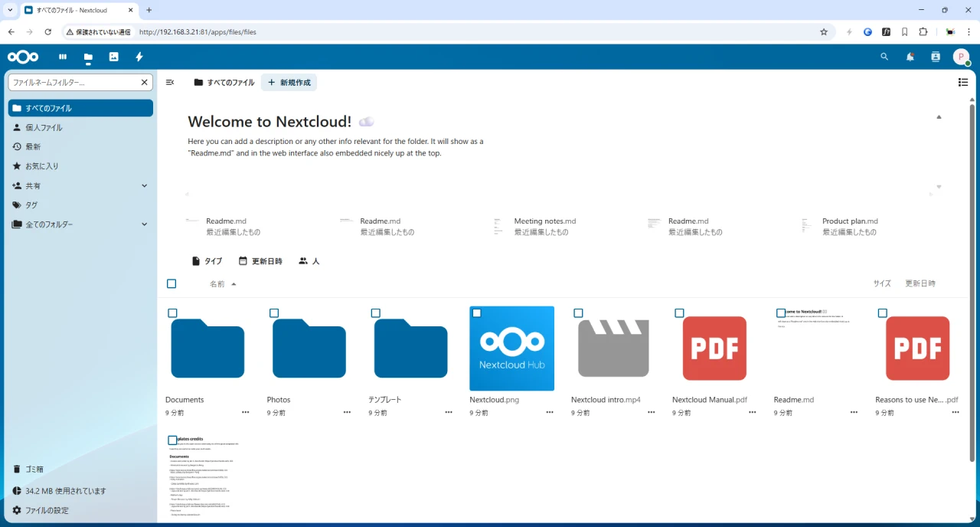Click the ファイルネームフィルター input field
The width and height of the screenshot is (980, 527).
(x=73, y=82)
